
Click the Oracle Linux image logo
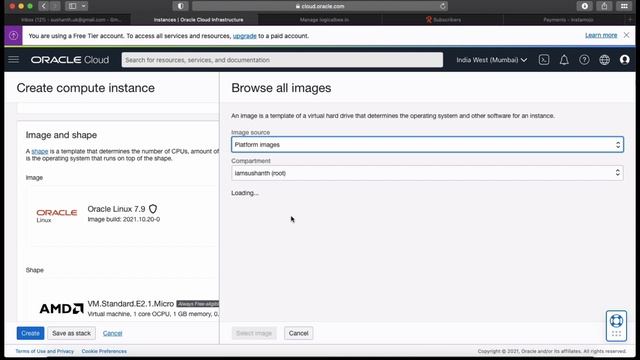coord(56,216)
